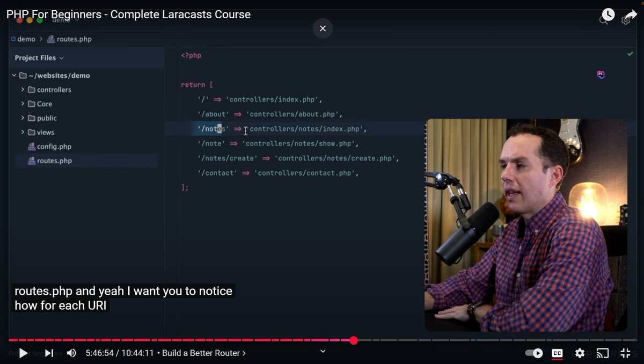This screenshot has width=644, height=364.
Task: Click the '/notes/create' route key
Action: [228, 158]
